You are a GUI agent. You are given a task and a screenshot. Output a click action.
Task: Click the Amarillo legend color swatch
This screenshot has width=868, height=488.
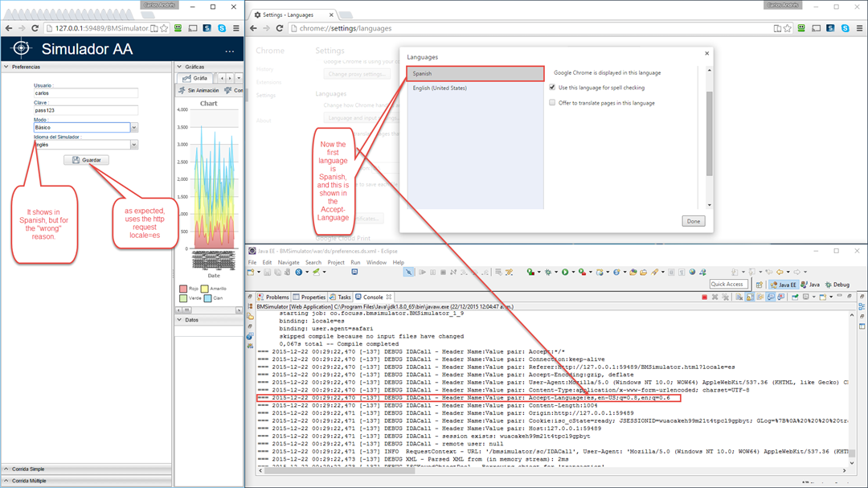(205, 289)
